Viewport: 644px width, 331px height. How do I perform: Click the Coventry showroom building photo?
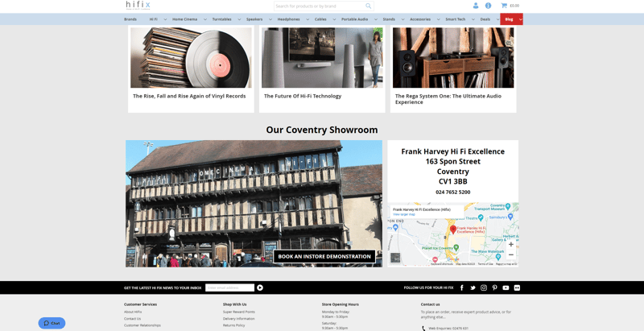tap(254, 204)
